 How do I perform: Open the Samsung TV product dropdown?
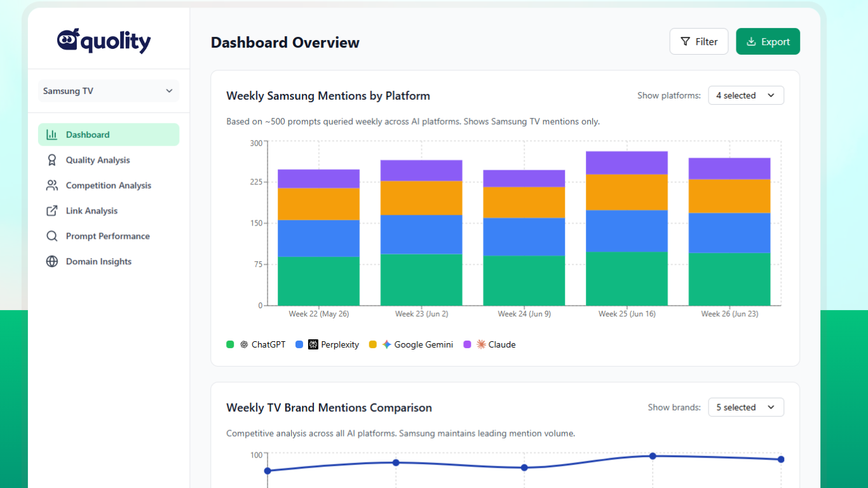pos(109,91)
